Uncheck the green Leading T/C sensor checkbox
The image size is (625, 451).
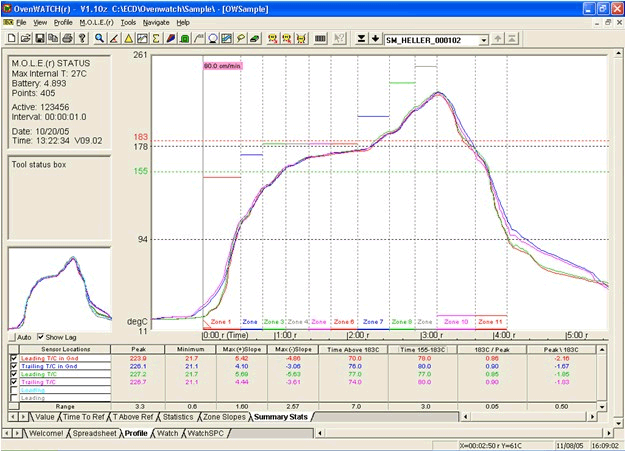14,374
